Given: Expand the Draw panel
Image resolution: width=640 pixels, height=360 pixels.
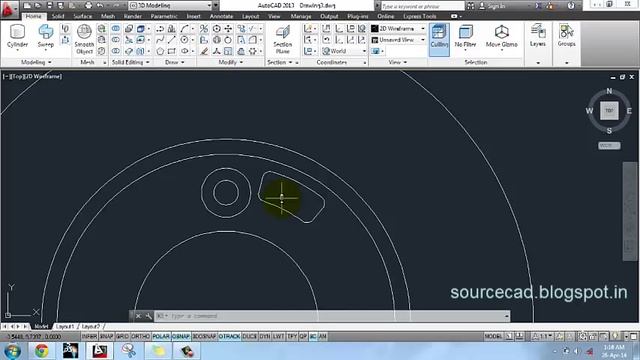Looking at the screenshot, I should pyautogui.click(x=175, y=62).
